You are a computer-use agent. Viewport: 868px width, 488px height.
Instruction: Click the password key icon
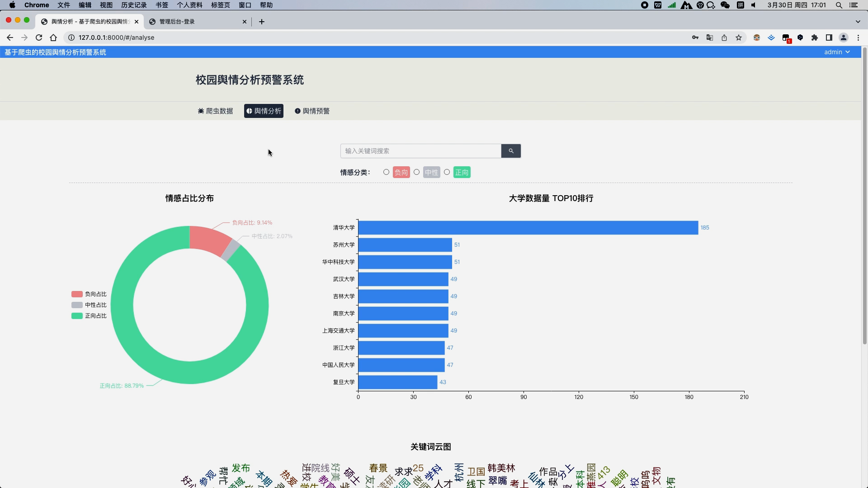pos(695,38)
